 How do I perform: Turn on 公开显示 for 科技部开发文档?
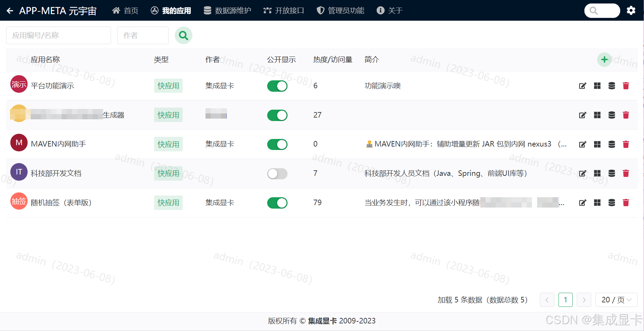click(x=277, y=173)
